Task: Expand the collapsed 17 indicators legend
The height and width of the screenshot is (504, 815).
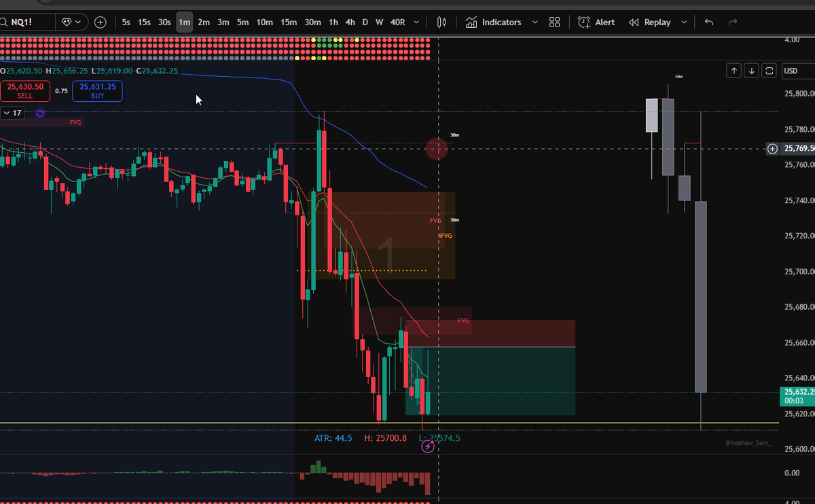Action: point(13,113)
